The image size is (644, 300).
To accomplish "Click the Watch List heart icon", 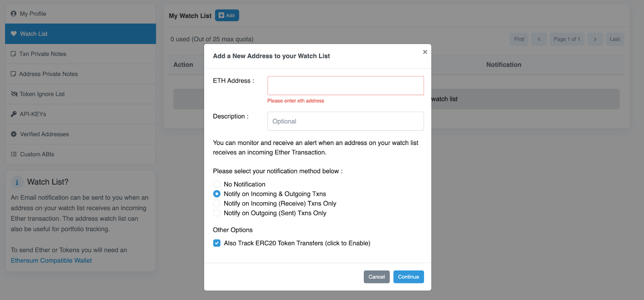I will [x=14, y=34].
